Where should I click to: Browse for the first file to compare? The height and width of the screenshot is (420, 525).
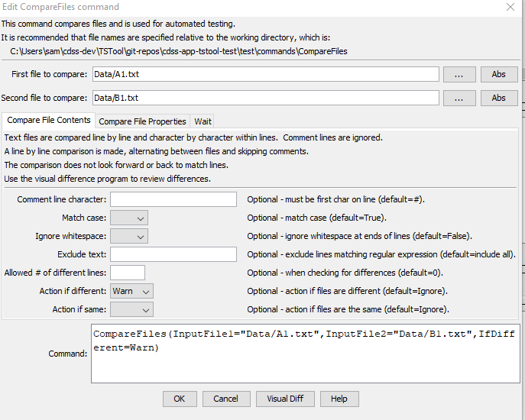pos(459,74)
